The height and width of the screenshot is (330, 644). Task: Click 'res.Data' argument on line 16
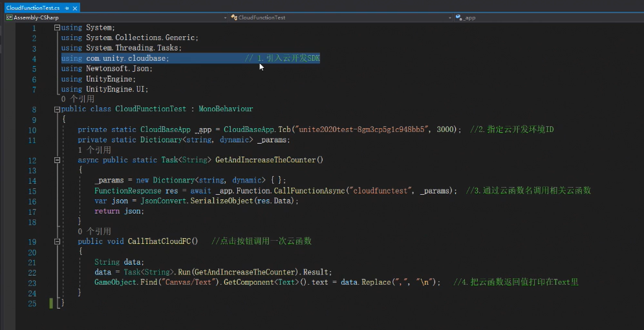[274, 201]
